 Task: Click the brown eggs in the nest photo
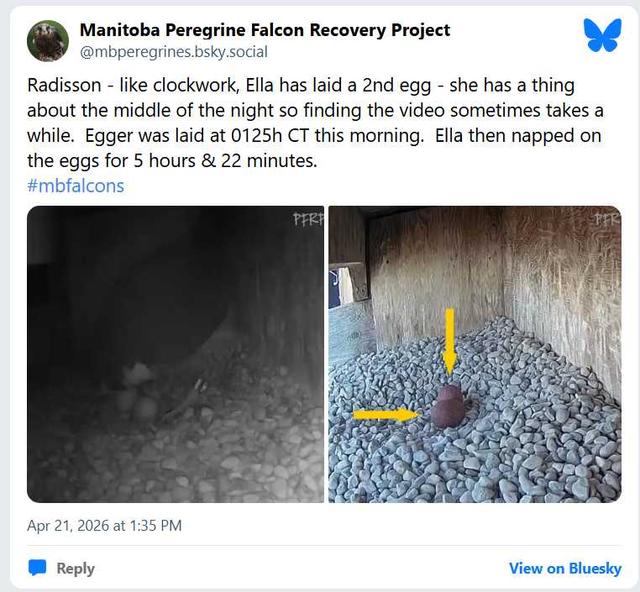450,407
